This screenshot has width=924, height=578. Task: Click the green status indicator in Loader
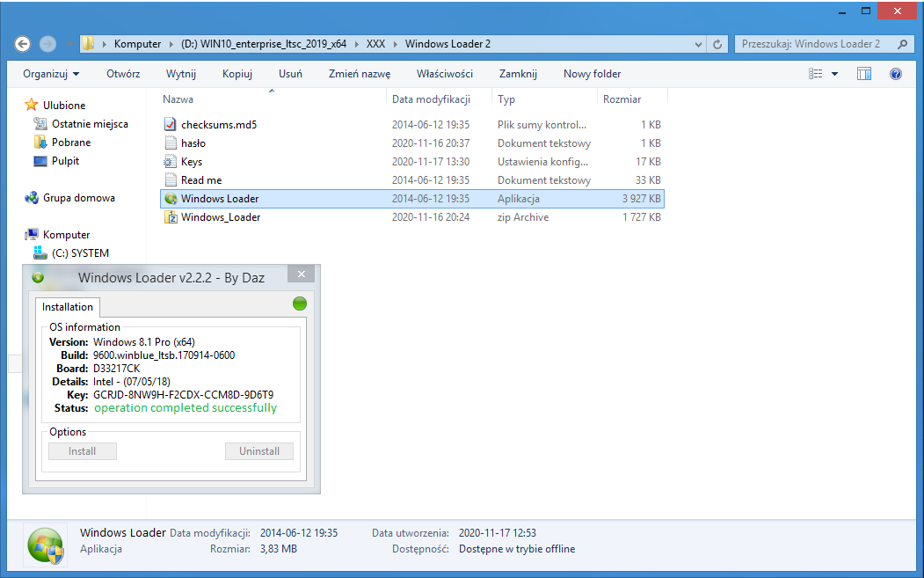coord(300,304)
